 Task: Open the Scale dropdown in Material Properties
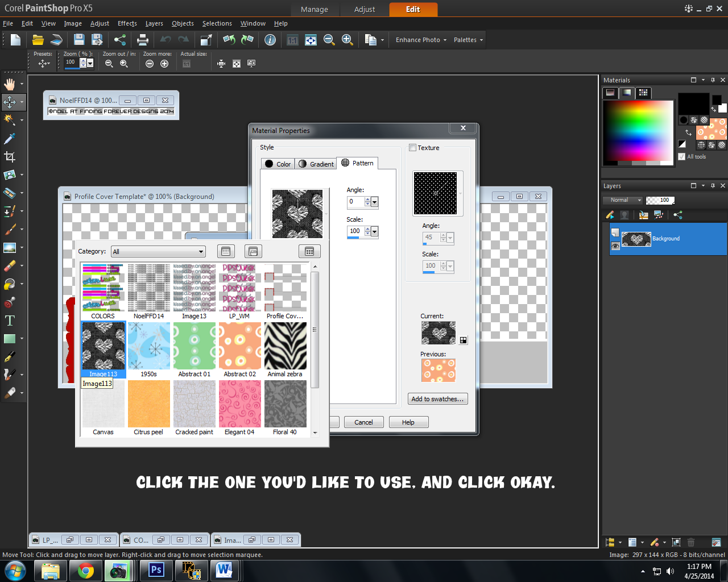pyautogui.click(x=374, y=231)
